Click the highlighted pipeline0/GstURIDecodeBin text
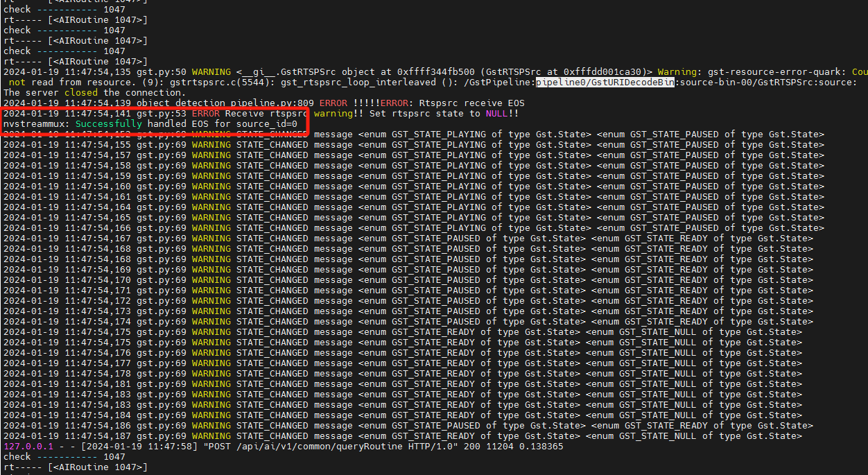Image resolution: width=868 pixels, height=475 pixels. [605, 82]
